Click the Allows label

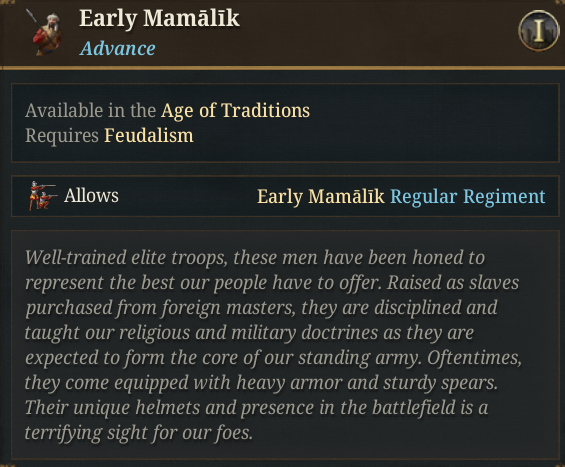click(91, 196)
